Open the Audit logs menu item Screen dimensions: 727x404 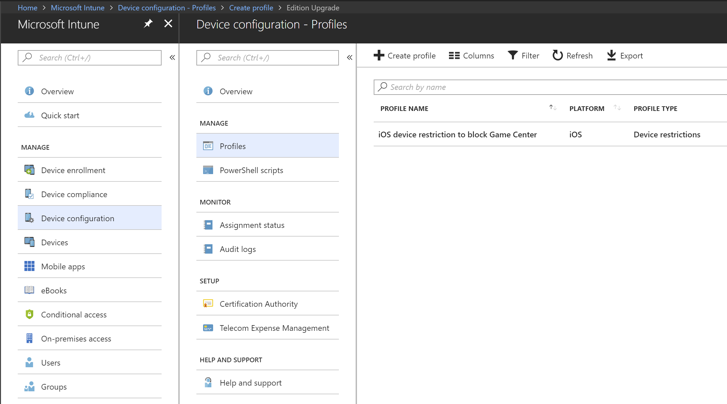coord(238,249)
